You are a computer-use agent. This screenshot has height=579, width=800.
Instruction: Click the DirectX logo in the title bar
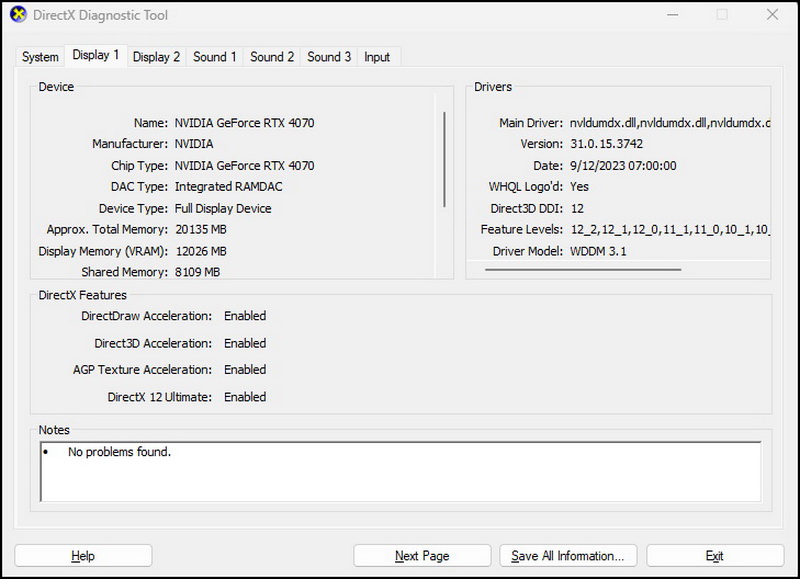click(18, 15)
